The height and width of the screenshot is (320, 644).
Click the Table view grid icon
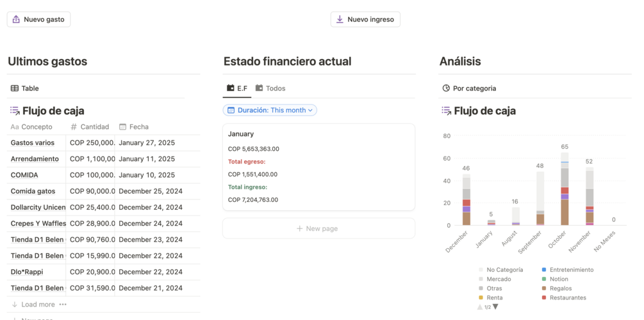point(15,88)
